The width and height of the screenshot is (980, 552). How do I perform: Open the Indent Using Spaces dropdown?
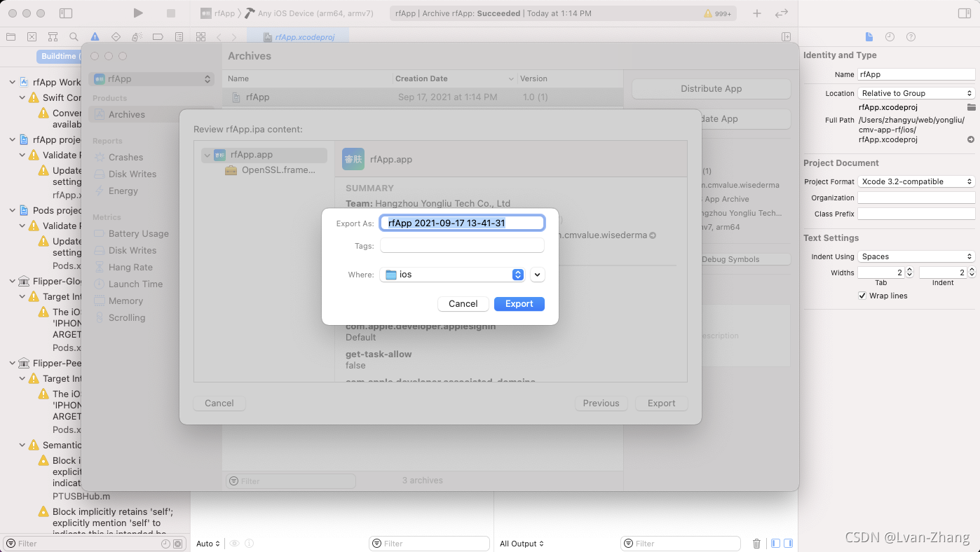pyautogui.click(x=916, y=256)
